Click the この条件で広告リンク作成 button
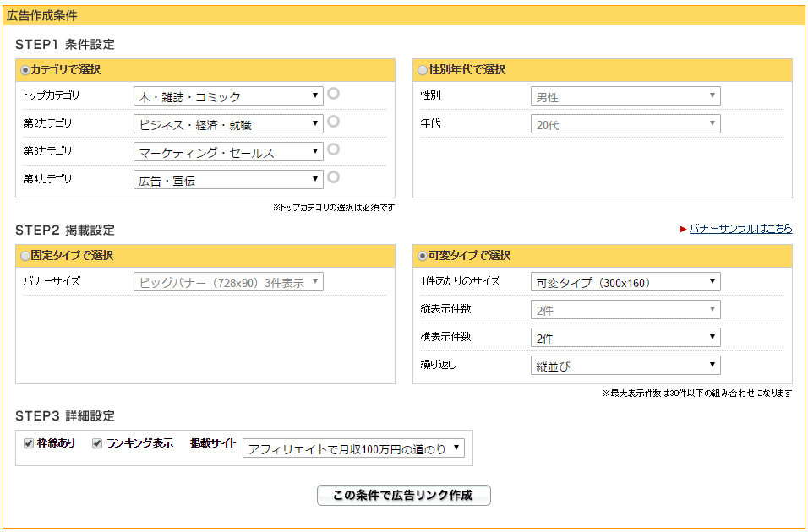 [x=403, y=495]
